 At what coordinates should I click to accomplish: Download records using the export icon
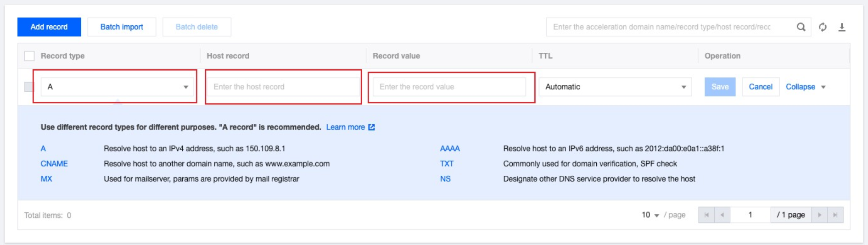[x=842, y=27]
